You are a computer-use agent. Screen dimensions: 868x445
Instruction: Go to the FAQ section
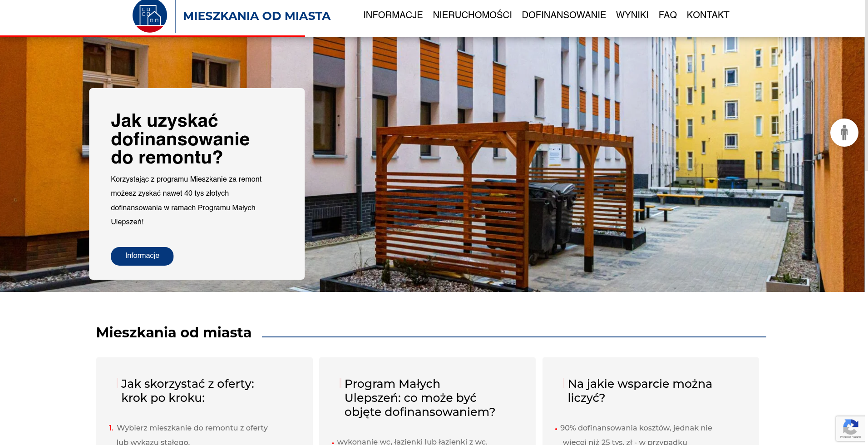tap(668, 15)
